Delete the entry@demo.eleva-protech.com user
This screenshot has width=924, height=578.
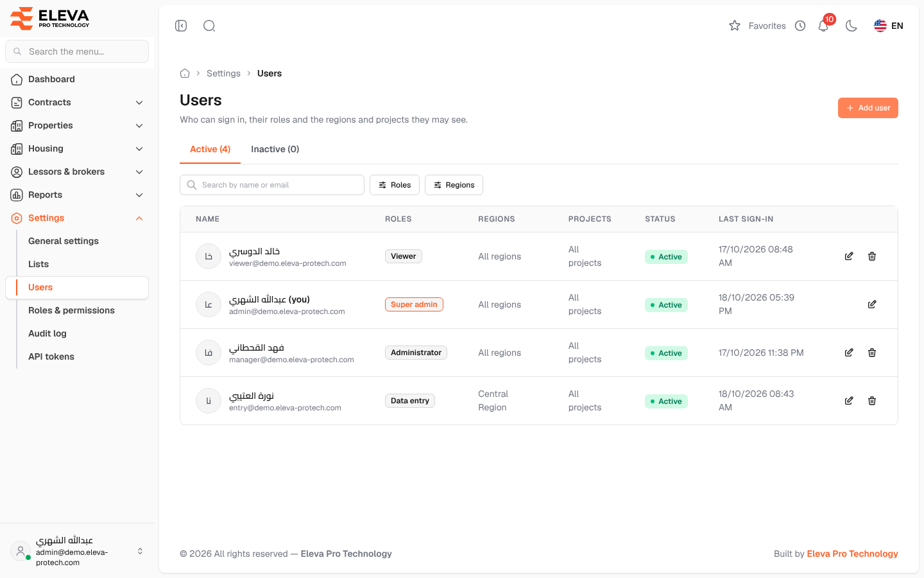pos(872,401)
